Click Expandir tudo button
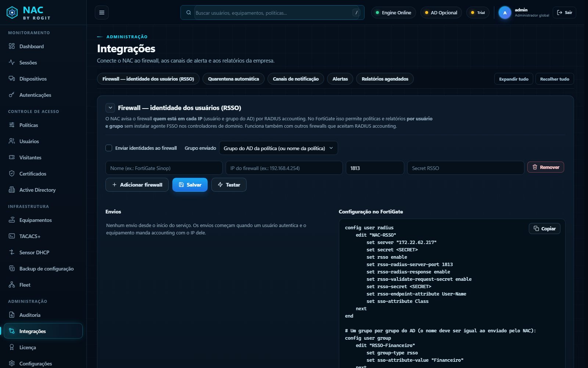 coord(513,79)
